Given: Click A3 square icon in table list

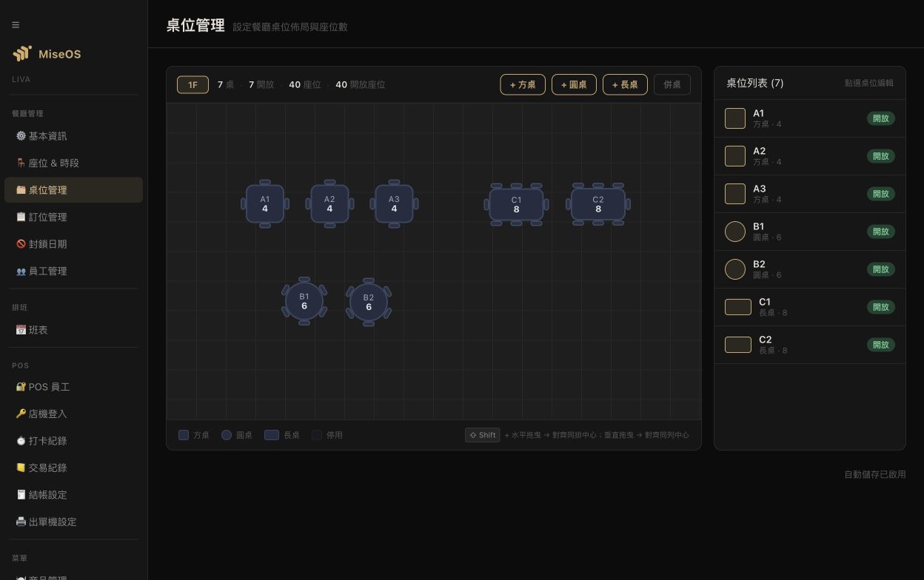Looking at the screenshot, I should (x=735, y=194).
